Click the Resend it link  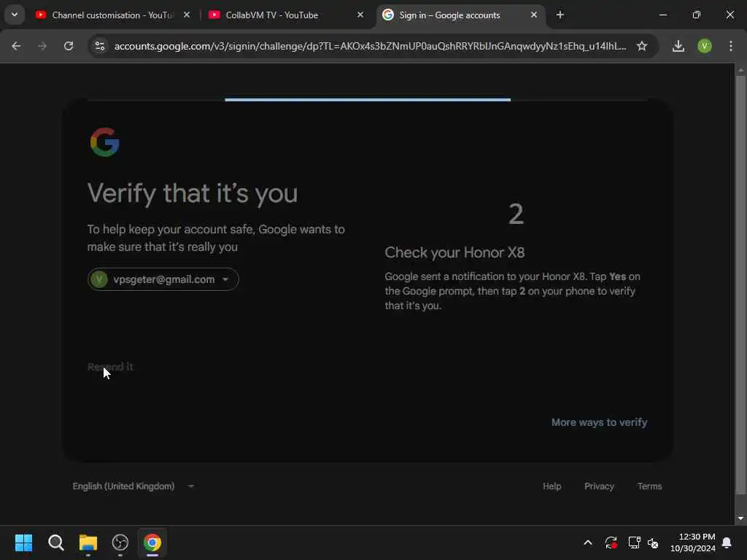point(110,367)
